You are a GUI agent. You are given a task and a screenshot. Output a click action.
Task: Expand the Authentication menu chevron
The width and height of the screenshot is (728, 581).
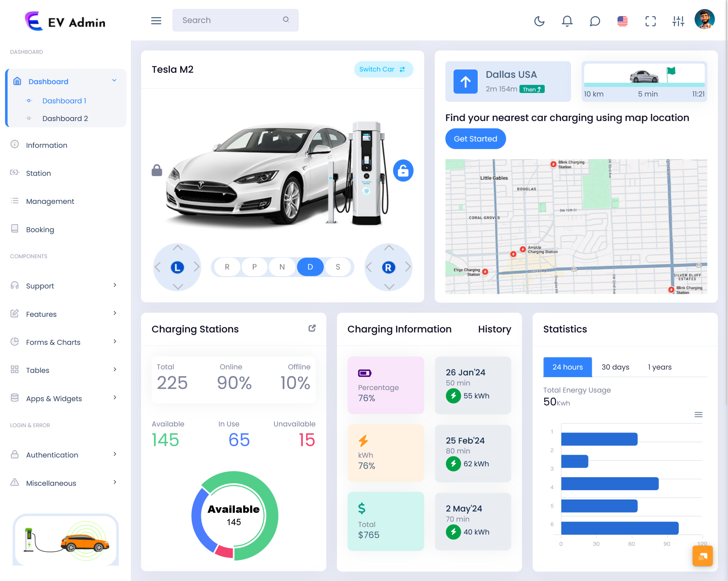coord(115,454)
